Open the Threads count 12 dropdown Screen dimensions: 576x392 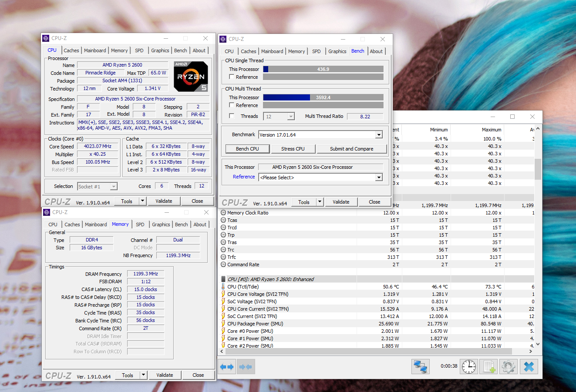pos(291,117)
